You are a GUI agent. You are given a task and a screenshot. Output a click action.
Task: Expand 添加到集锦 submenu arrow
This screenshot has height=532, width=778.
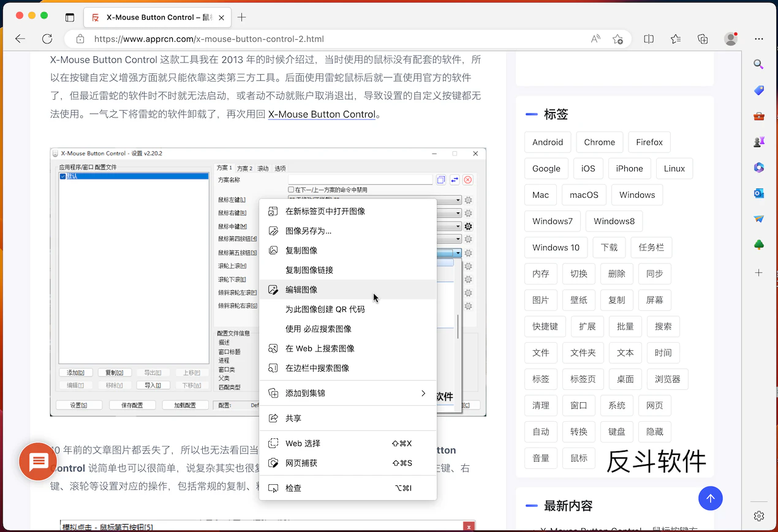coord(423,393)
